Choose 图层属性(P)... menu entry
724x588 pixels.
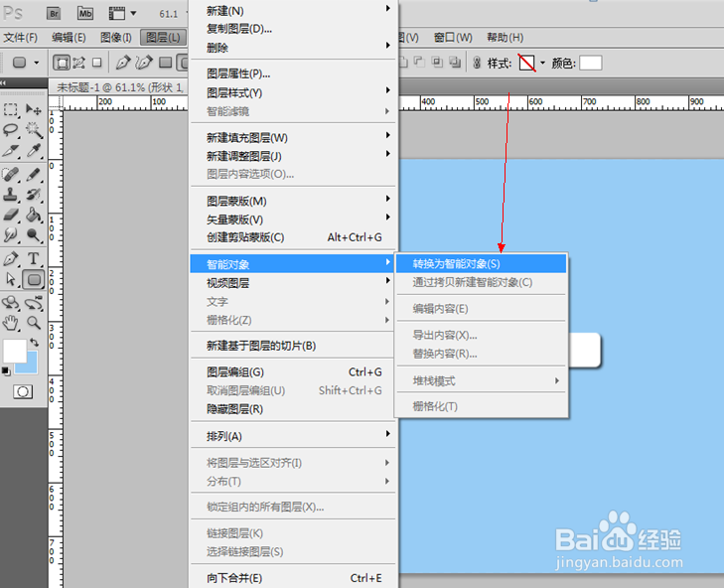(x=294, y=73)
